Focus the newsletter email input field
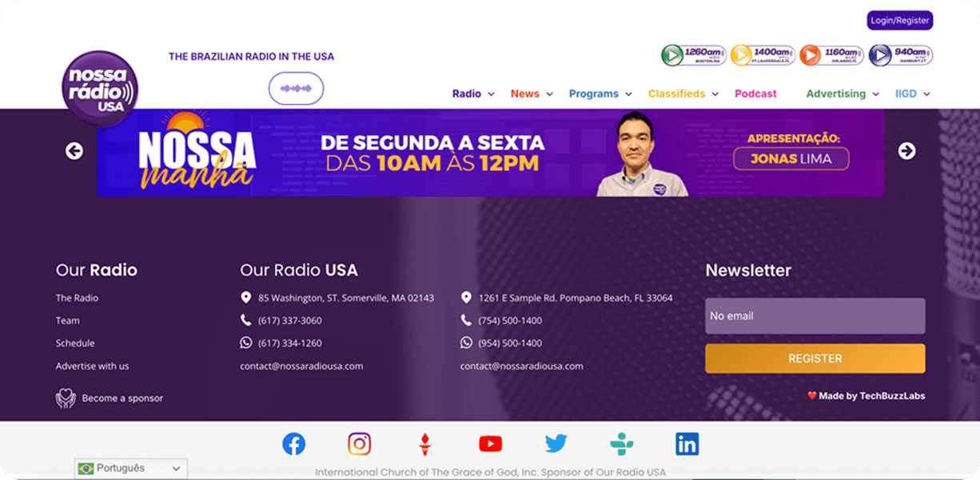Screen dimensions: 980x480 [x=815, y=316]
